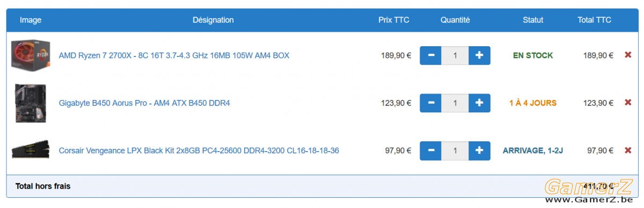Open the Gigabyte B450 Aorus Pro product link

click(144, 103)
